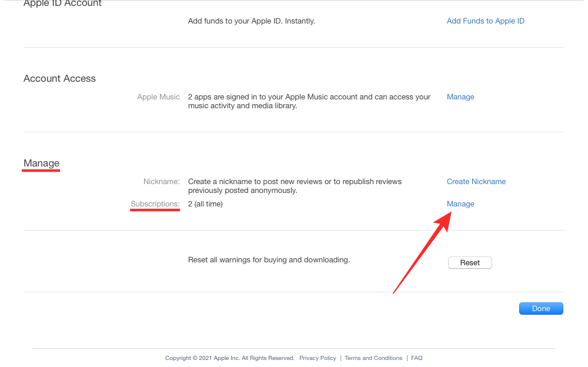This screenshot has height=367, width=588.
Task: Click the Apple Inc. copyright text
Action: click(x=229, y=358)
